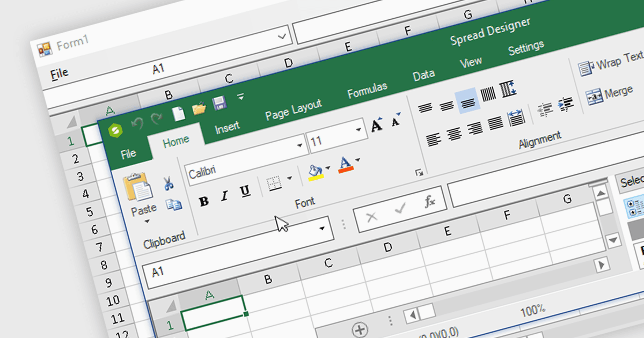
Task: Switch to the Settings ribbon tab
Action: tap(526, 48)
